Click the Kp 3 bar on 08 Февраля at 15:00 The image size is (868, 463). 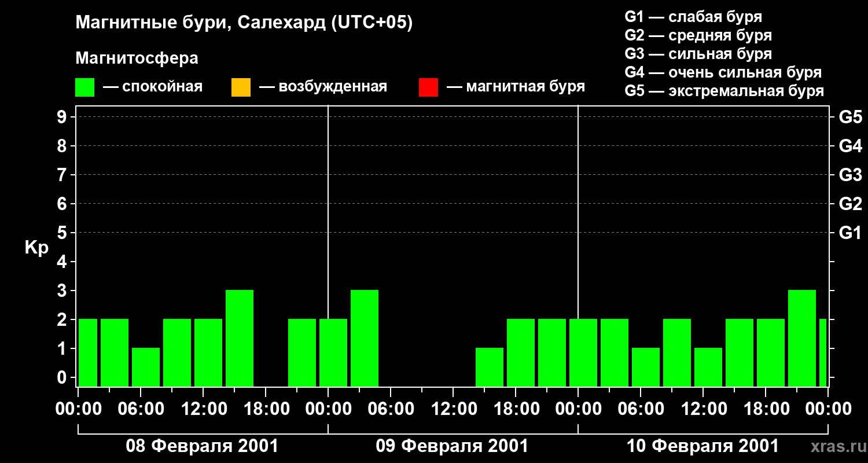point(240,338)
